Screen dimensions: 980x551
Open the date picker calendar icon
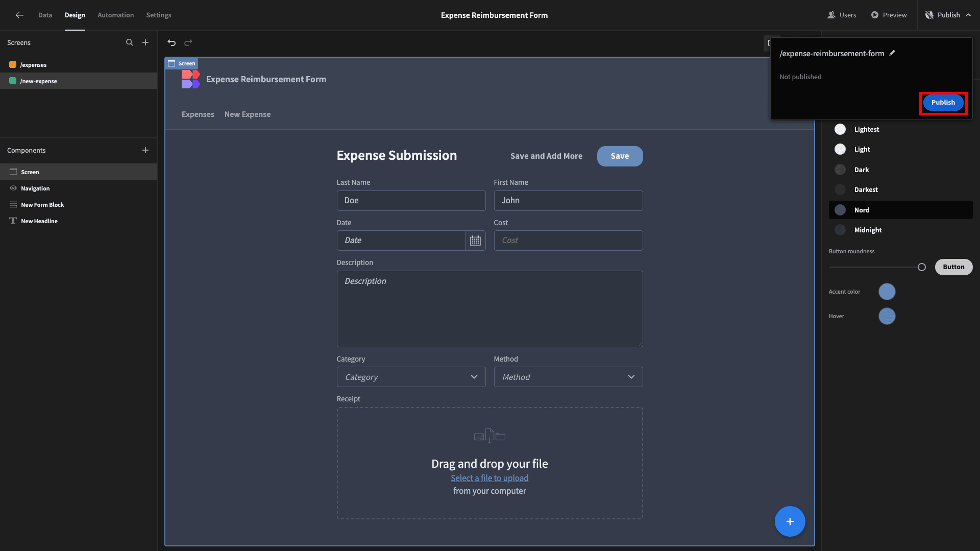475,241
